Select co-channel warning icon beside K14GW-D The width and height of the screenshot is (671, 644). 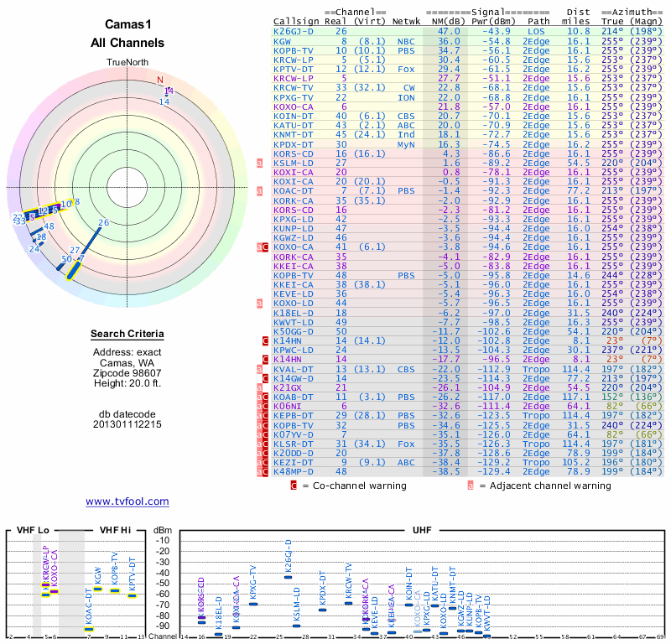(264, 377)
